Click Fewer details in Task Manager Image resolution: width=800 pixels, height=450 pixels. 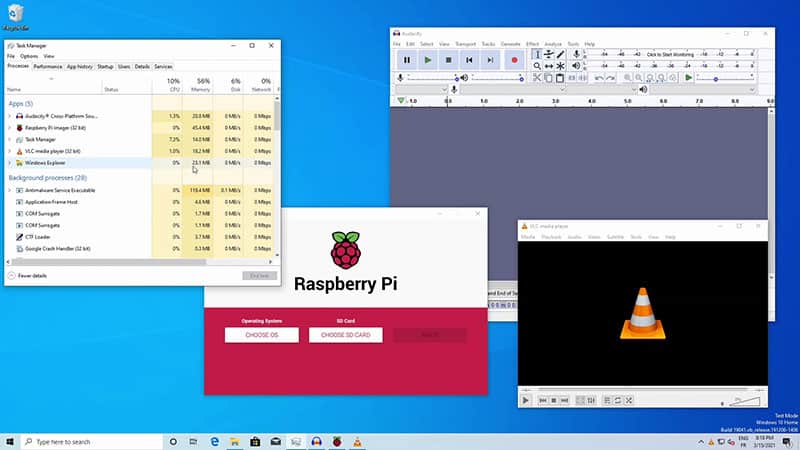[x=27, y=276]
